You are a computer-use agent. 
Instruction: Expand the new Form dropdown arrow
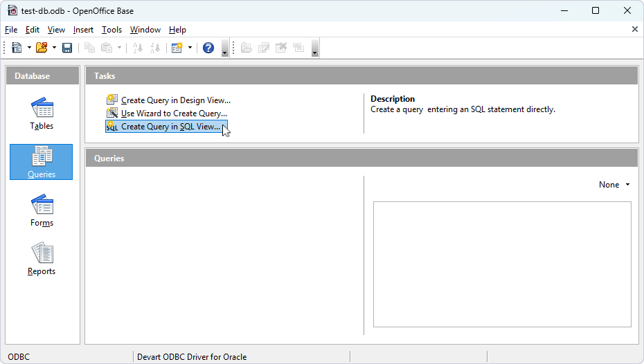pos(190,48)
